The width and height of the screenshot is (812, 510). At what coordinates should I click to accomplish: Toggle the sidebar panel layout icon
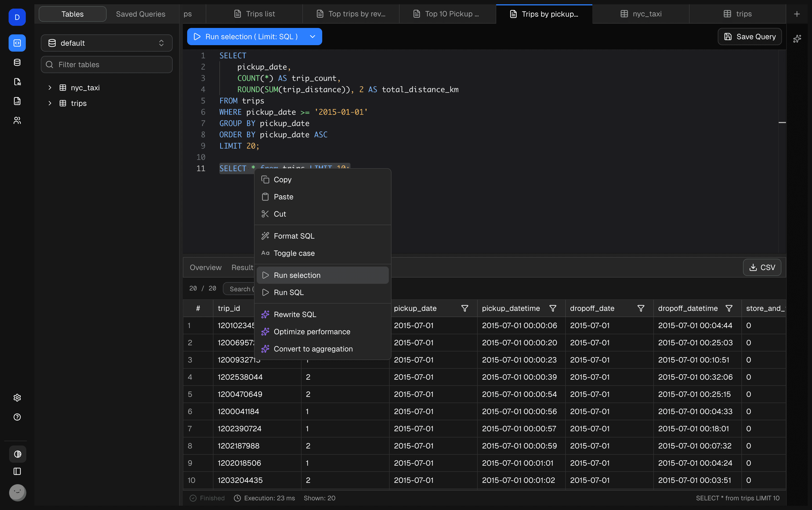click(17, 471)
